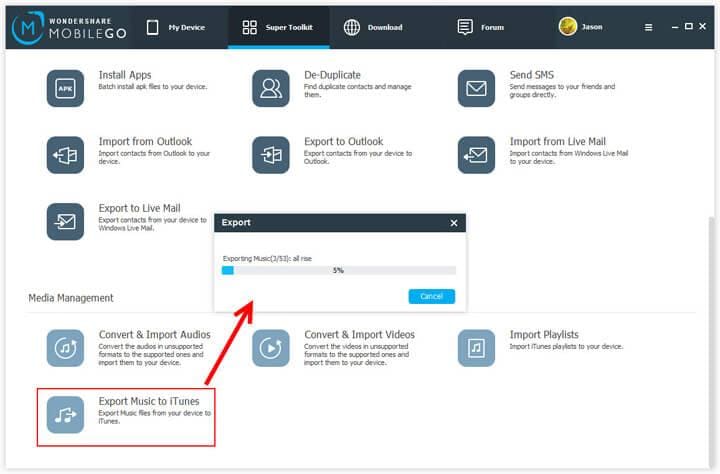
Task: Open the Install Apps APK icon
Action: coord(65,88)
